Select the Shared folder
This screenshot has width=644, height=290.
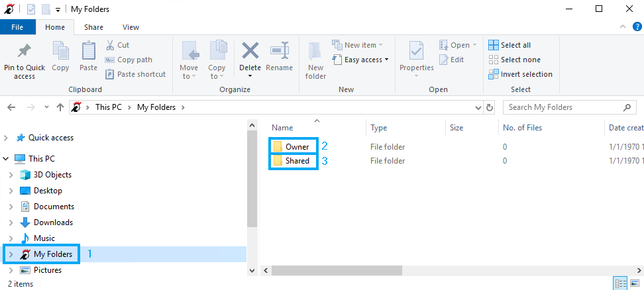[x=292, y=161]
